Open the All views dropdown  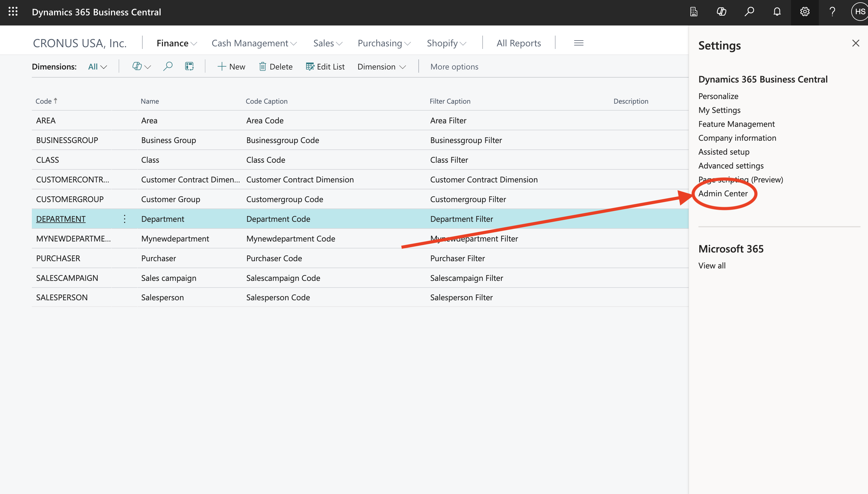tap(98, 67)
